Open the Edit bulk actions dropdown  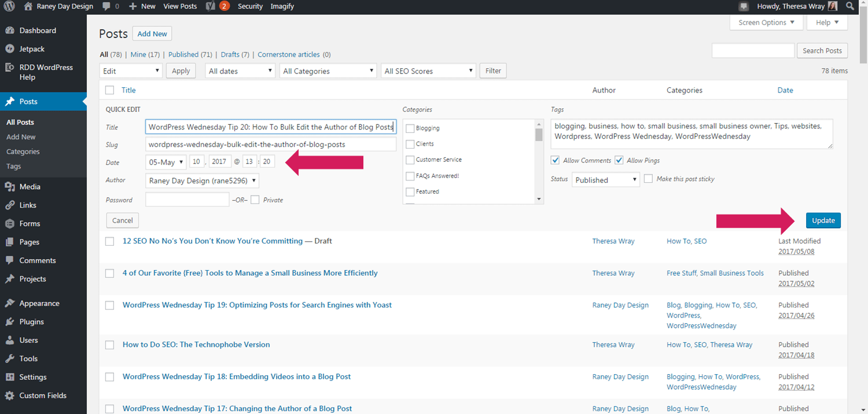(x=131, y=71)
